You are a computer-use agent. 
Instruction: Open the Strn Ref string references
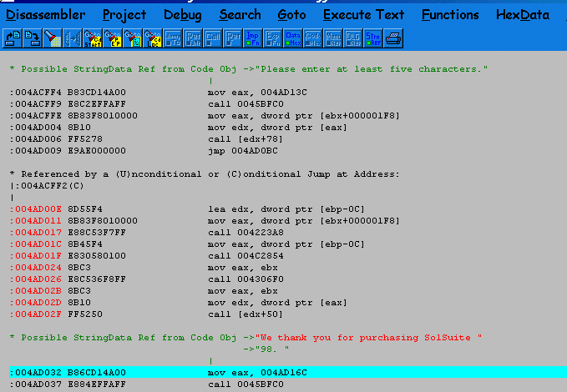pos(372,38)
